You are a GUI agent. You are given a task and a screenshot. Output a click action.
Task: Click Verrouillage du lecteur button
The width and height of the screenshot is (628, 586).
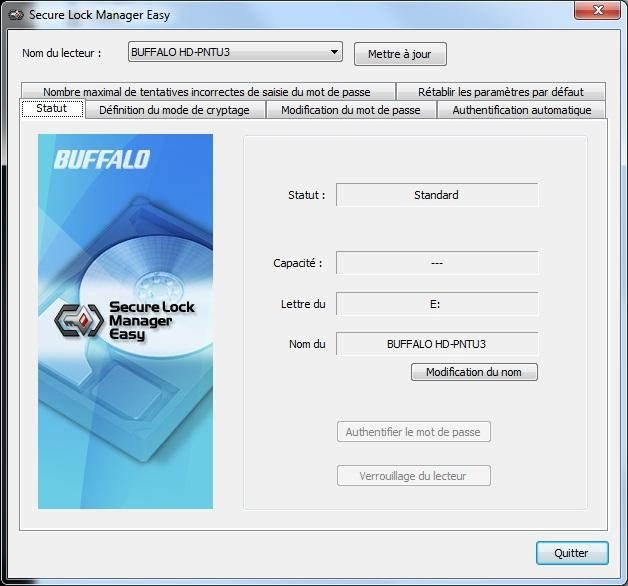click(x=413, y=476)
